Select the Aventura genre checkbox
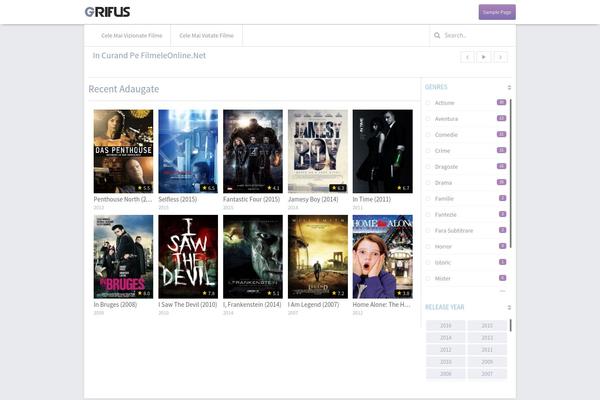The height and width of the screenshot is (400, 600). (428, 119)
